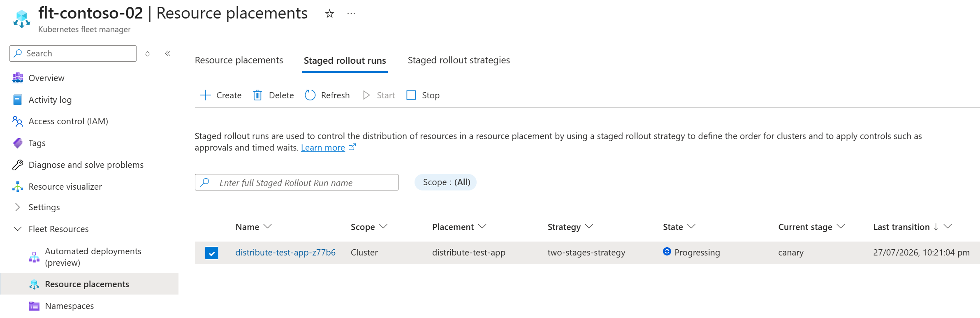Click the Tags icon in sidebar
Screen dimensions: 980x318
[x=18, y=143]
